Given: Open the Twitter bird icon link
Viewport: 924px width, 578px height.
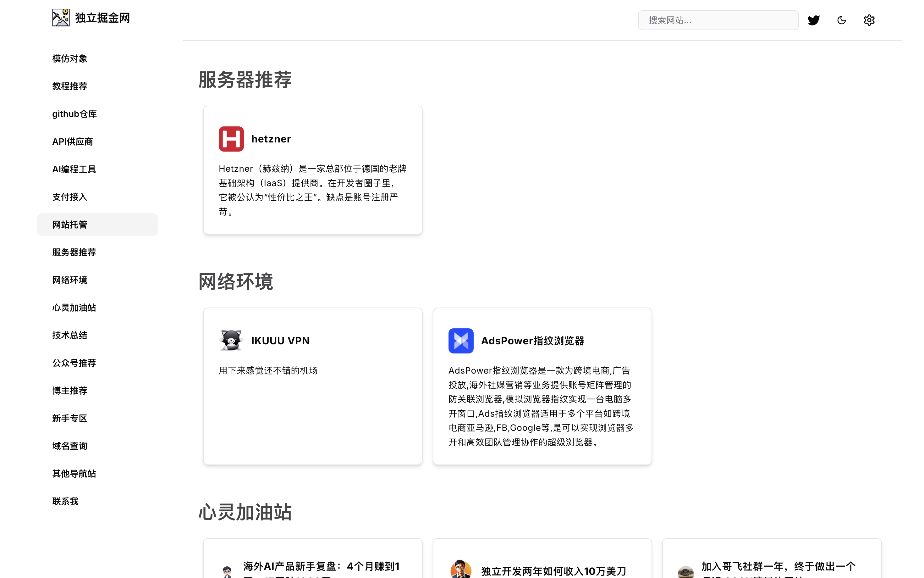Looking at the screenshot, I should coord(814,20).
